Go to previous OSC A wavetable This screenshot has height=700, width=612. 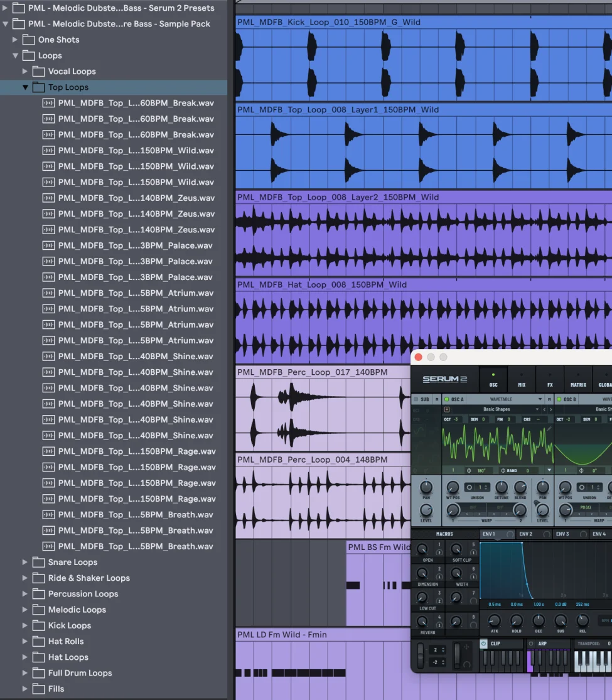[544, 409]
